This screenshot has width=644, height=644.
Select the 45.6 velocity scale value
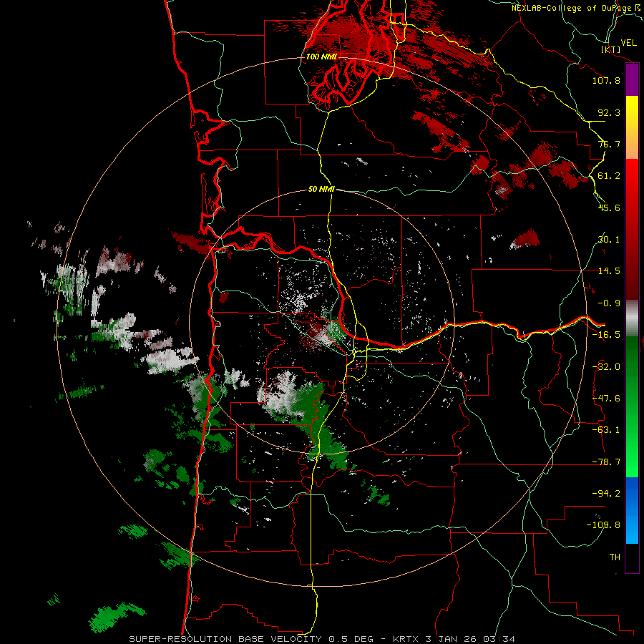point(609,208)
